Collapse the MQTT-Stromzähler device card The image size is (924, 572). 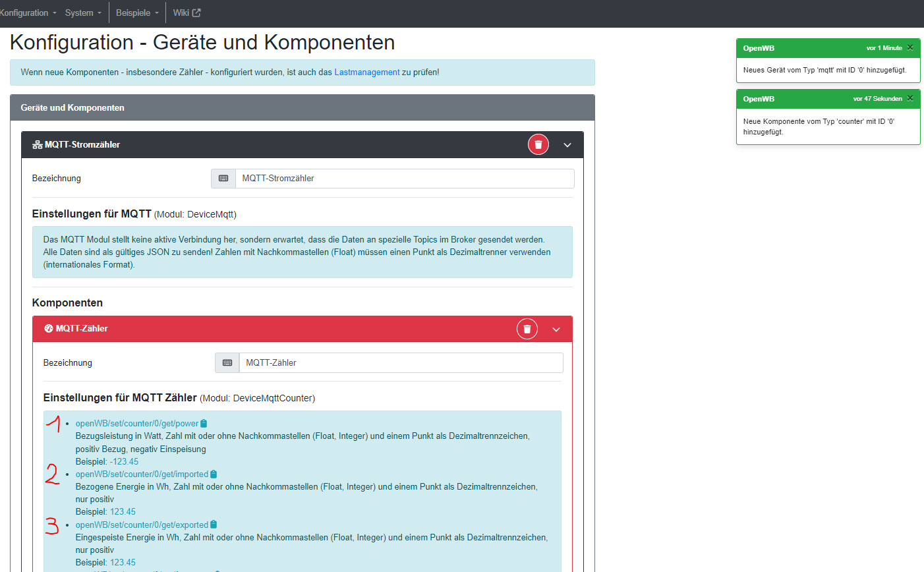567,145
